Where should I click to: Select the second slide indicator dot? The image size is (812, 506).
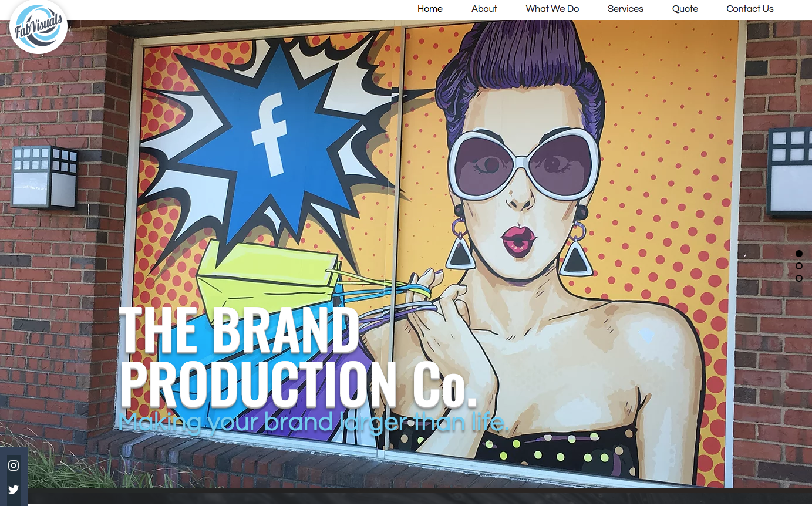799,266
